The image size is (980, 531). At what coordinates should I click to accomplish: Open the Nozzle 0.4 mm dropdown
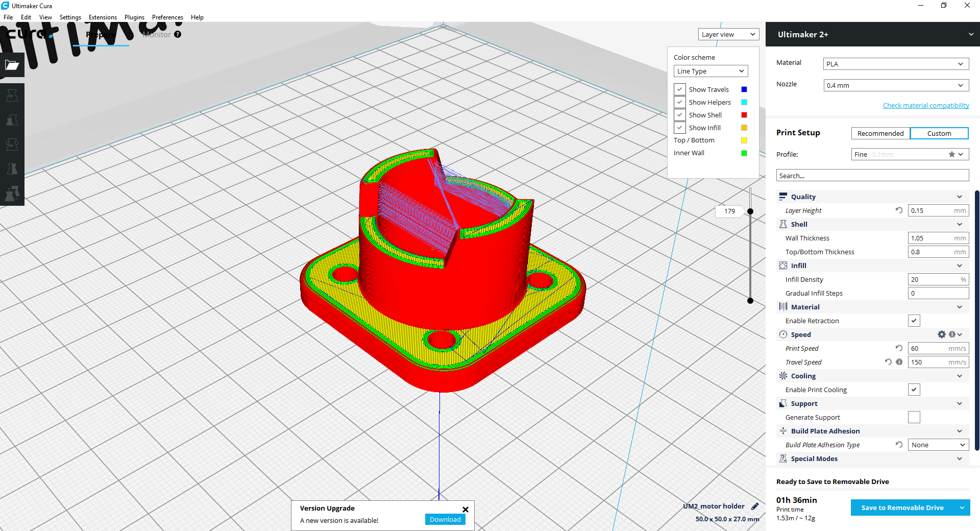[896, 85]
